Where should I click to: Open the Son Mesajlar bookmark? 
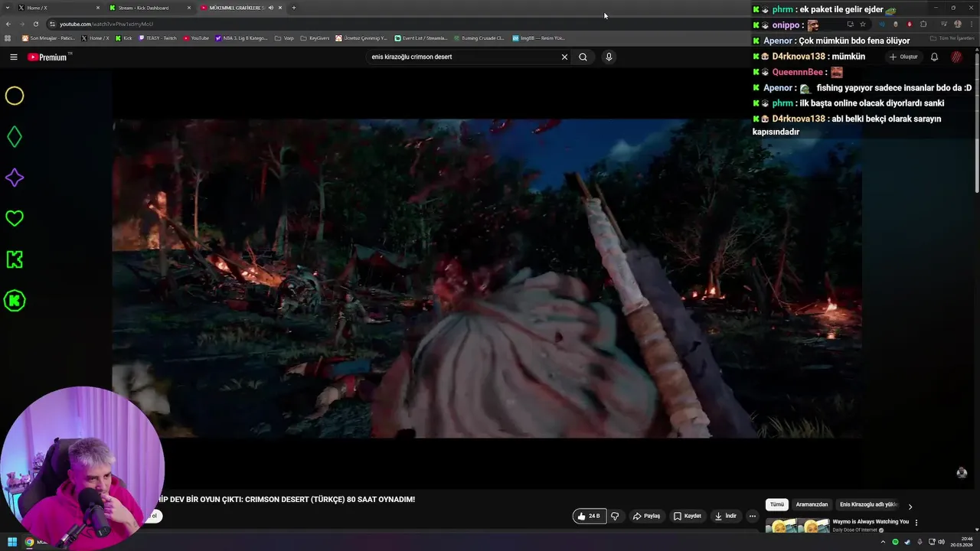48,37
